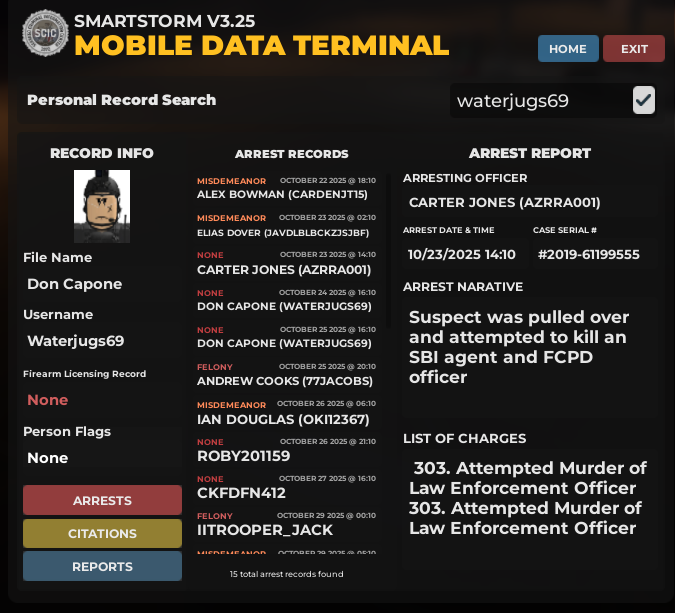Open the REPORTS tab

pyautogui.click(x=102, y=566)
